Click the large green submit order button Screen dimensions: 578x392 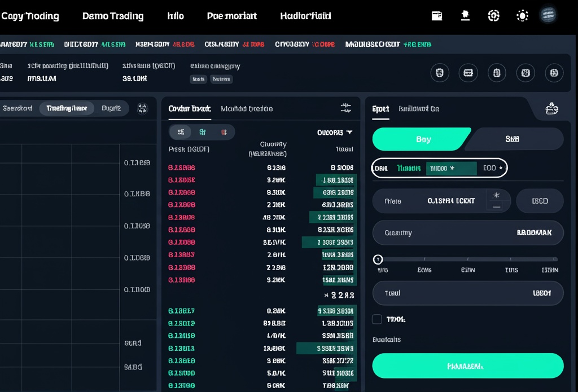pyautogui.click(x=468, y=366)
